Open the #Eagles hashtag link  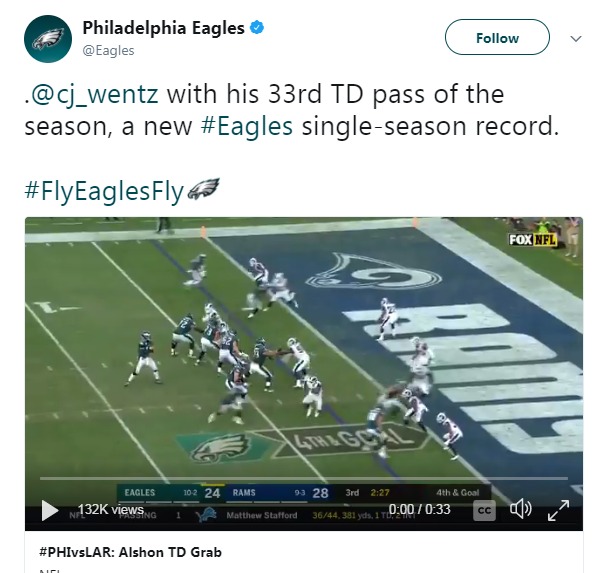point(247,127)
